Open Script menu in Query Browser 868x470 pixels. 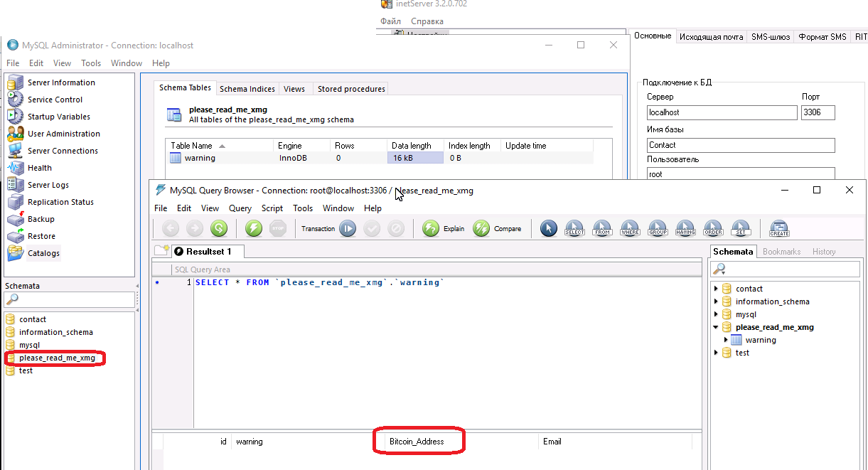pyautogui.click(x=272, y=208)
